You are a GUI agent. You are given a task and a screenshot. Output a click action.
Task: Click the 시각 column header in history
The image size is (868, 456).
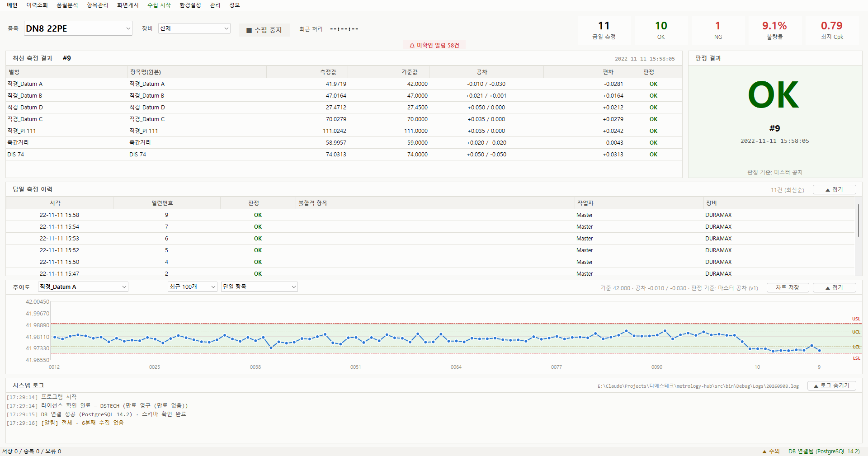pos(59,203)
